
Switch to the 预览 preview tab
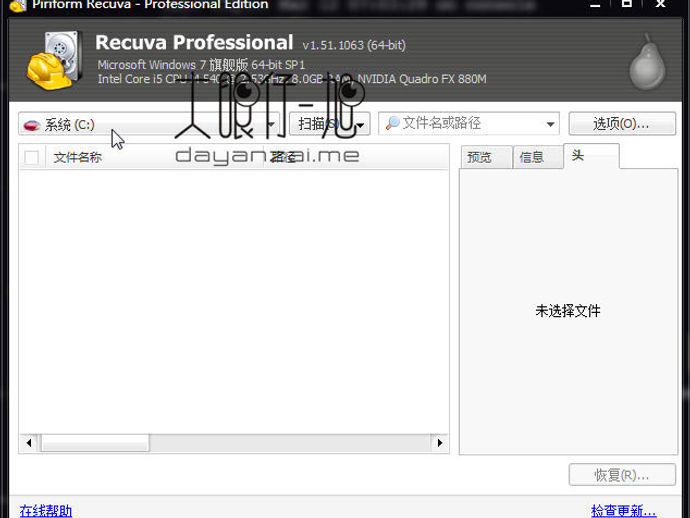pos(486,157)
